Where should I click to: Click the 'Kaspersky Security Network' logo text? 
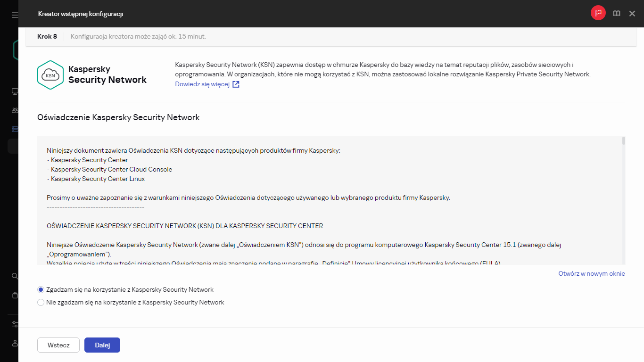[x=107, y=75]
